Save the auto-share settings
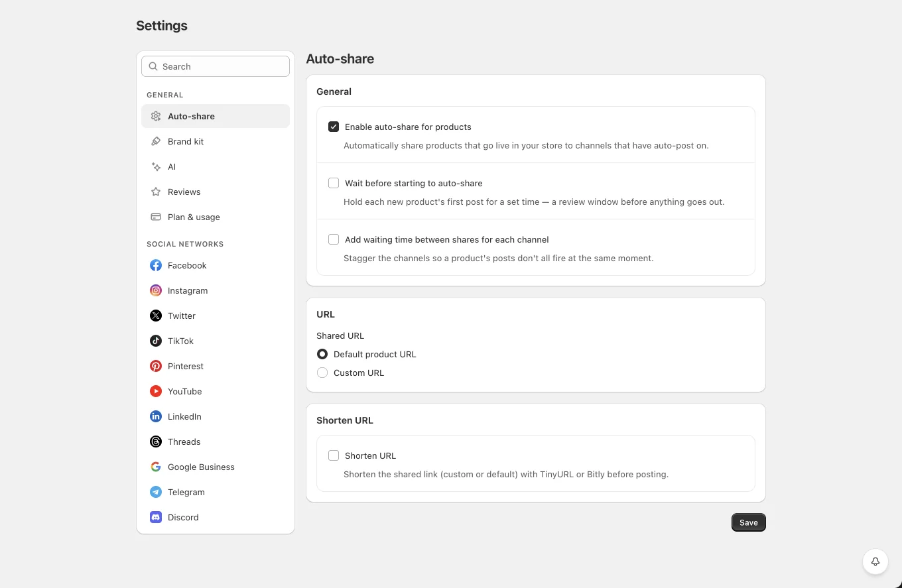902x588 pixels. (x=749, y=522)
